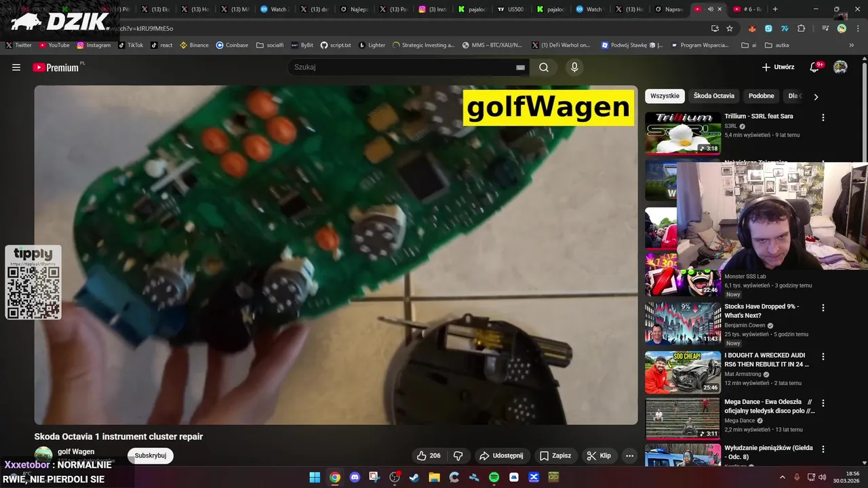Open the golf Wagen channel name link

pos(76,451)
